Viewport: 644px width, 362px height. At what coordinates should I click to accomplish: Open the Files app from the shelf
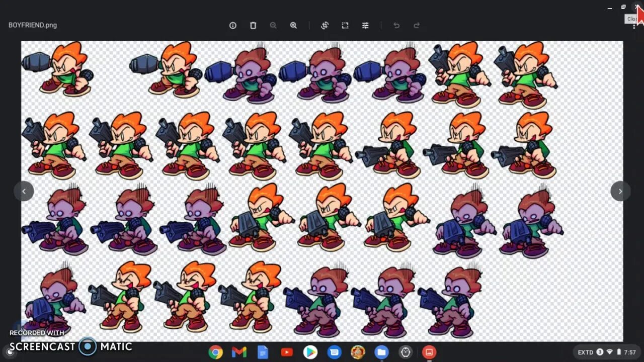coord(381,352)
